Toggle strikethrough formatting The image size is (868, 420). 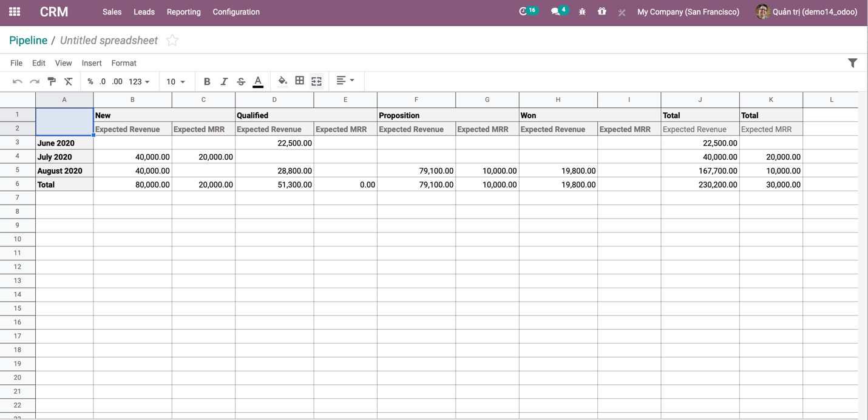241,81
